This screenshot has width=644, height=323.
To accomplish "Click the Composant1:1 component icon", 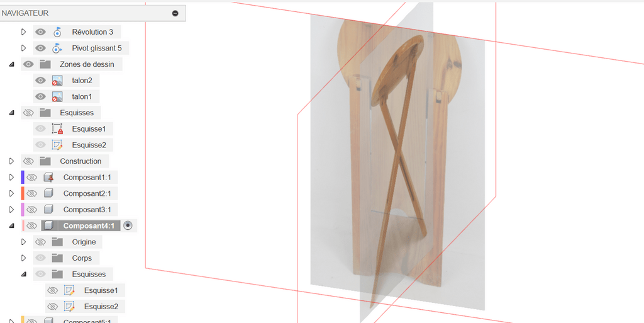I will coord(49,178).
